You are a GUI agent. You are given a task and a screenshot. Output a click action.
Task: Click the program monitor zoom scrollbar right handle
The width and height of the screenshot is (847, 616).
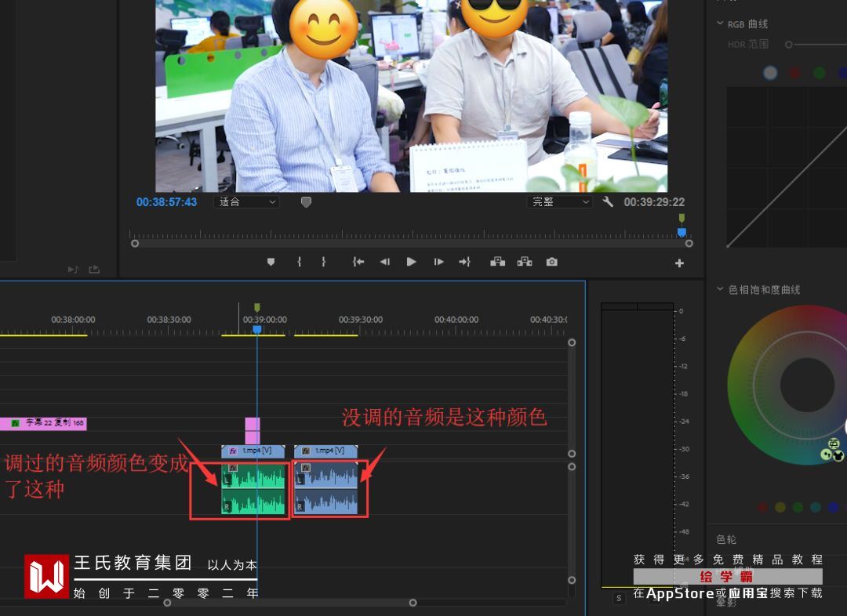[x=689, y=244]
